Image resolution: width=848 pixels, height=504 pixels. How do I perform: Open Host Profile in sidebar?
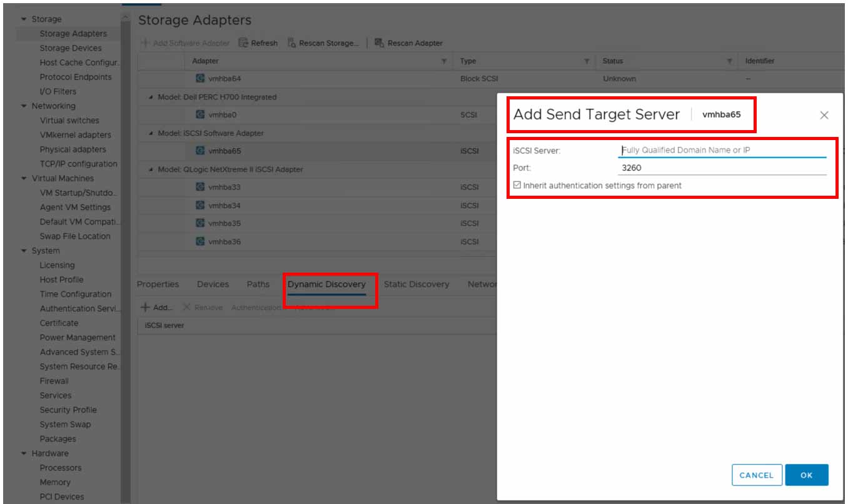(x=61, y=280)
